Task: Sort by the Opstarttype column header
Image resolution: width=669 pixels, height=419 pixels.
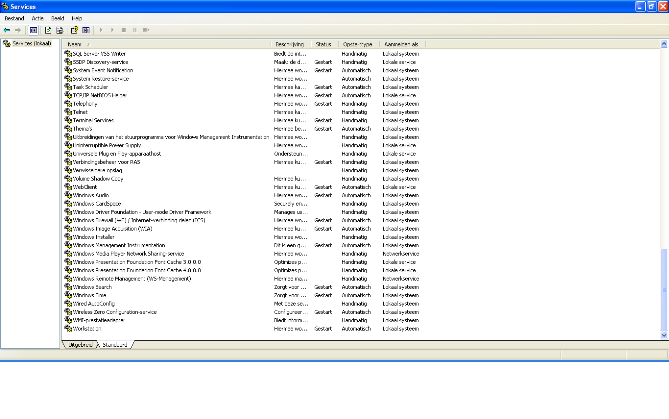Action: [358, 44]
